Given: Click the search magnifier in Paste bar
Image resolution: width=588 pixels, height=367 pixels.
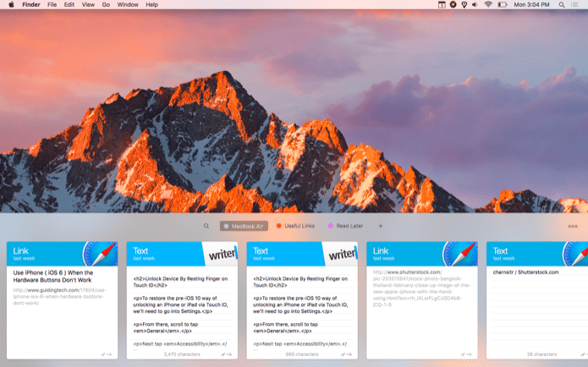Looking at the screenshot, I should click(206, 226).
